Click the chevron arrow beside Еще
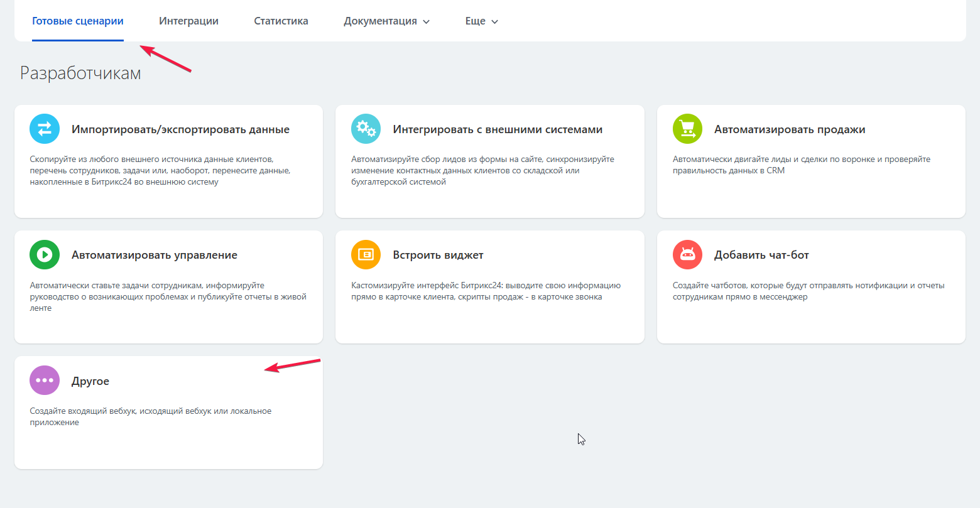The image size is (980, 508). (494, 22)
